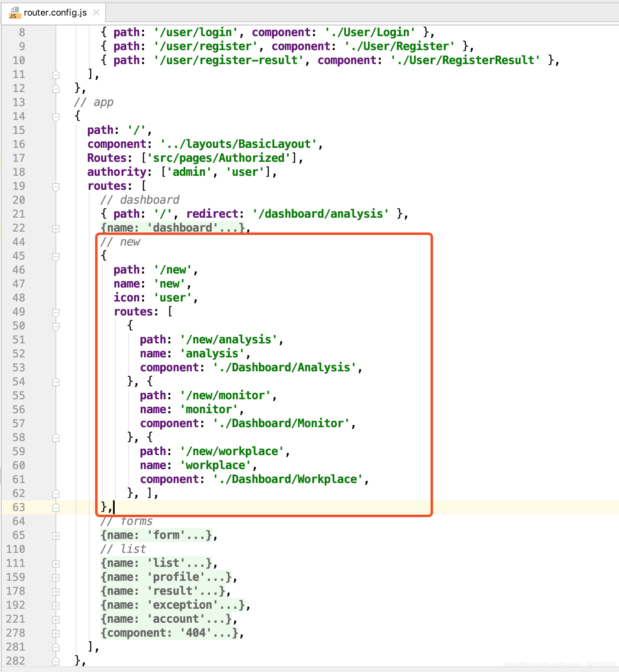The image size is (619, 672).
Task: Click fold end marker on line 63
Action: (x=56, y=508)
